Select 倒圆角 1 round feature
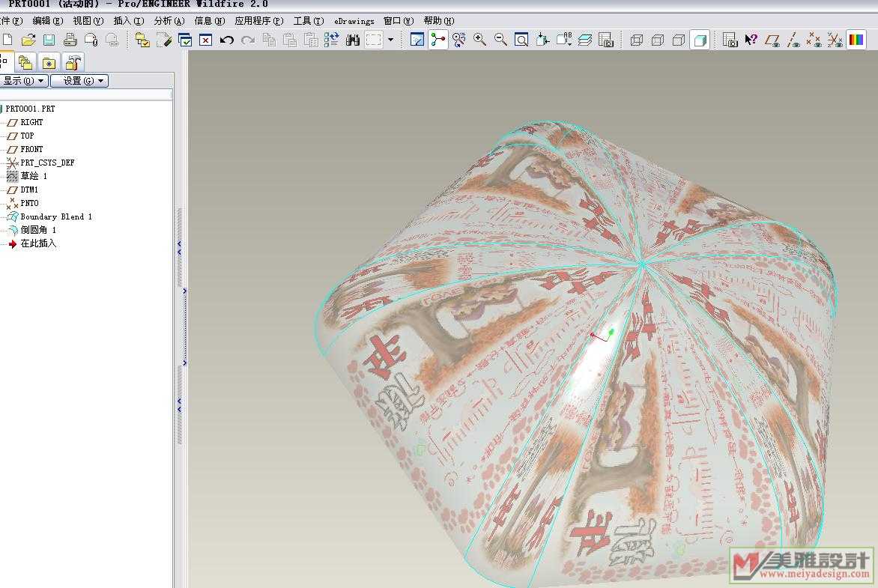 (38, 230)
